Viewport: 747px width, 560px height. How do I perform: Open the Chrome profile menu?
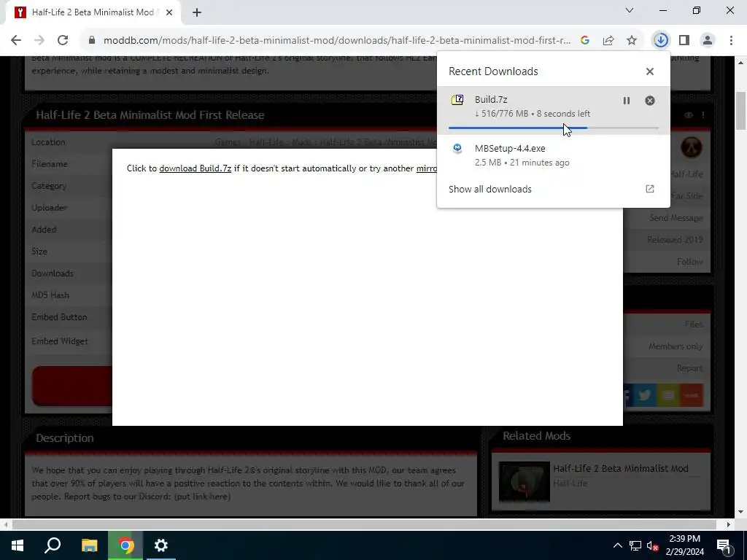coord(708,41)
